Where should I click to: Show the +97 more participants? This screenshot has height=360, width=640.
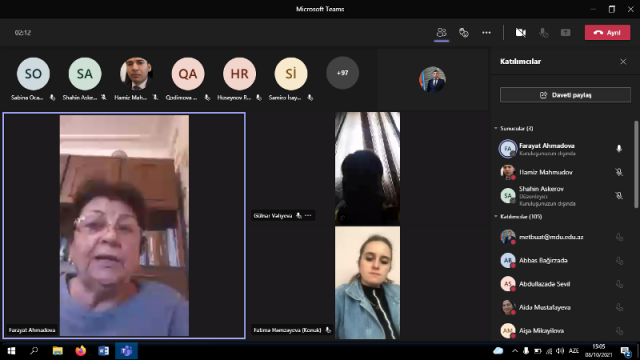(342, 73)
